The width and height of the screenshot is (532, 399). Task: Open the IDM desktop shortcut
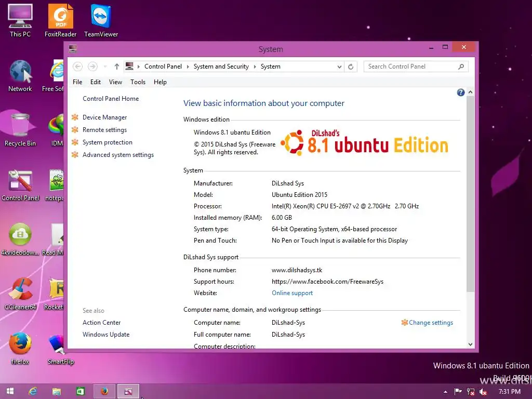[x=57, y=130]
